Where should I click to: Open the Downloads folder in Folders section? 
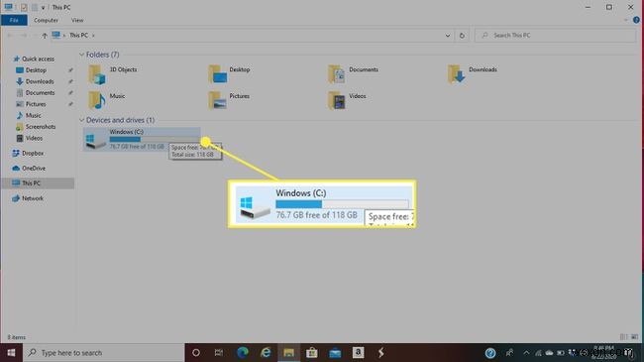click(x=473, y=74)
